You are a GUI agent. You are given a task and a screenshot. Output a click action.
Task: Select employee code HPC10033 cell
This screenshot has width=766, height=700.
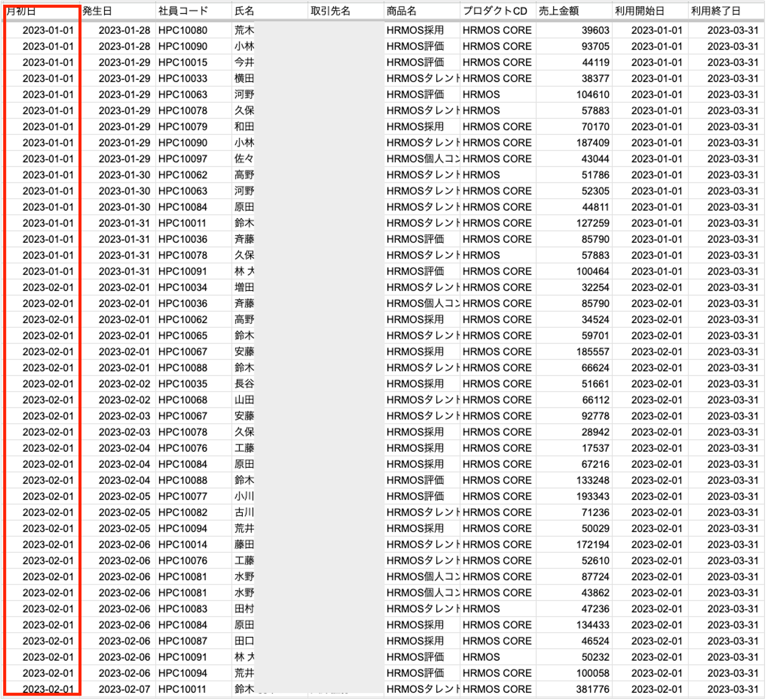click(183, 78)
